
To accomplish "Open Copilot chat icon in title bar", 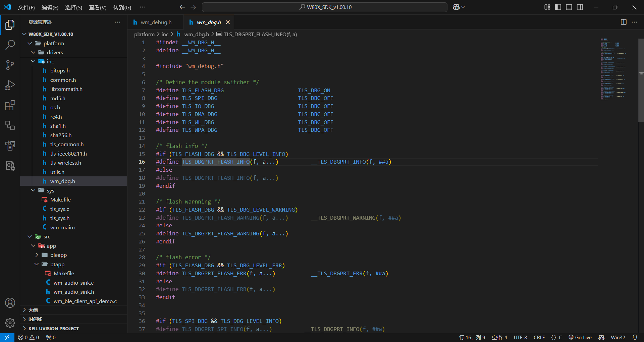I will 457,7.
